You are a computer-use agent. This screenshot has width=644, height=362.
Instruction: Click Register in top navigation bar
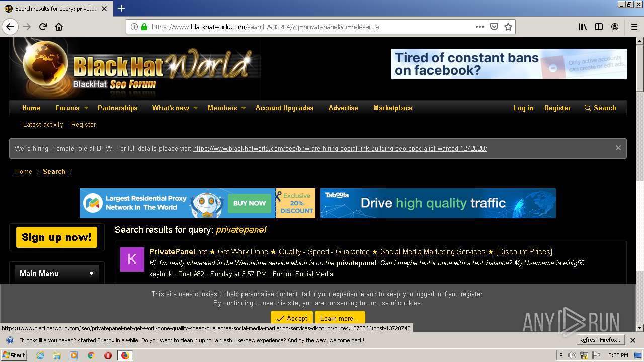[557, 108]
